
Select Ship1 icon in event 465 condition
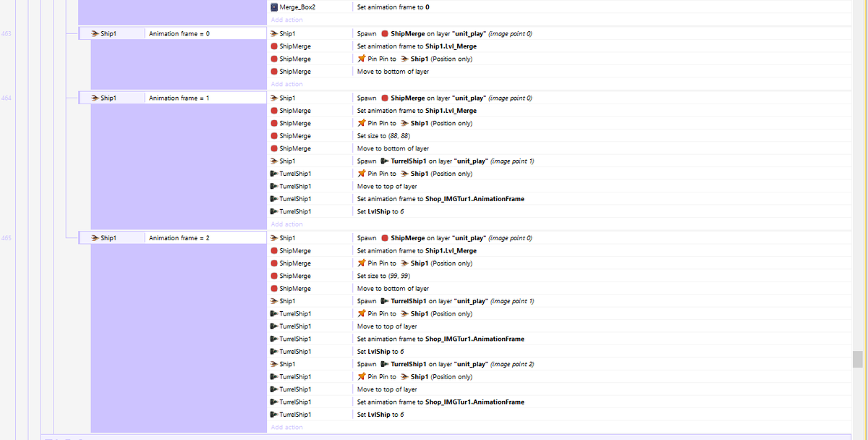(95, 238)
